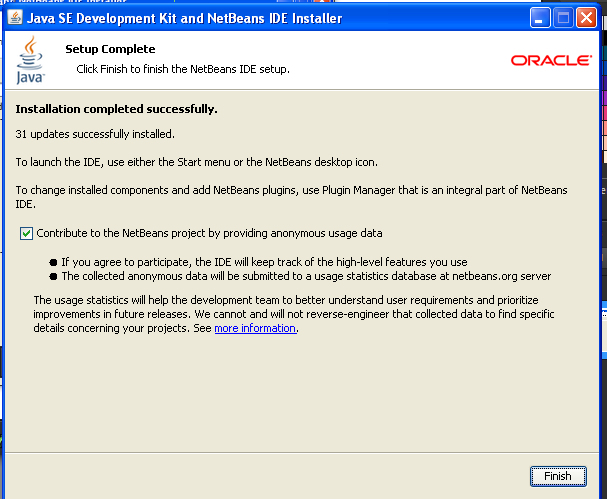607x499 pixels.
Task: Click the Java coffee cup logo
Action: click(x=30, y=59)
